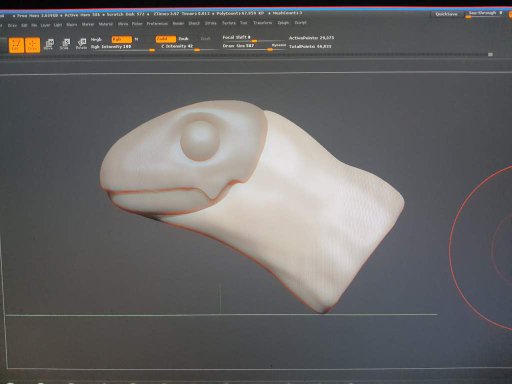
Task: Click the small gray handle below toolbar
Action: [490, 54]
